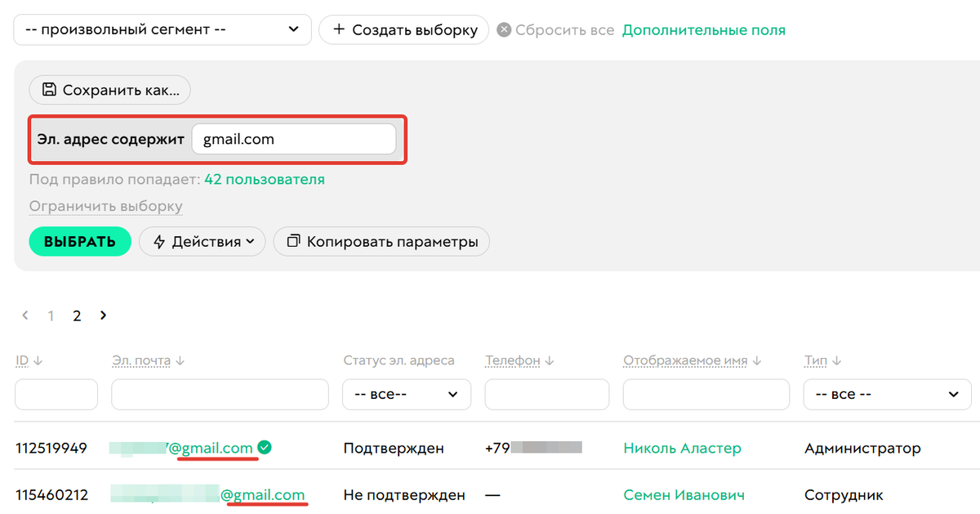980x514 pixels.
Task: Click the copy icon on «Копировать параметры»
Action: click(293, 241)
